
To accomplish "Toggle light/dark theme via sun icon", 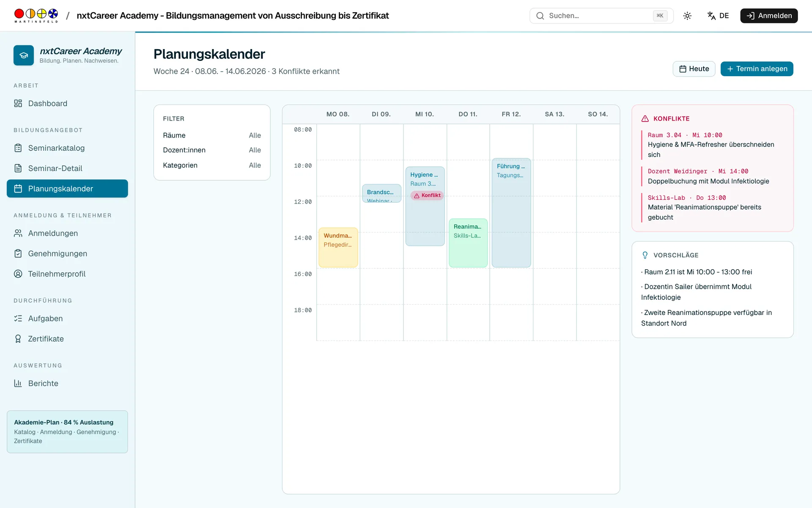I will pyautogui.click(x=687, y=16).
